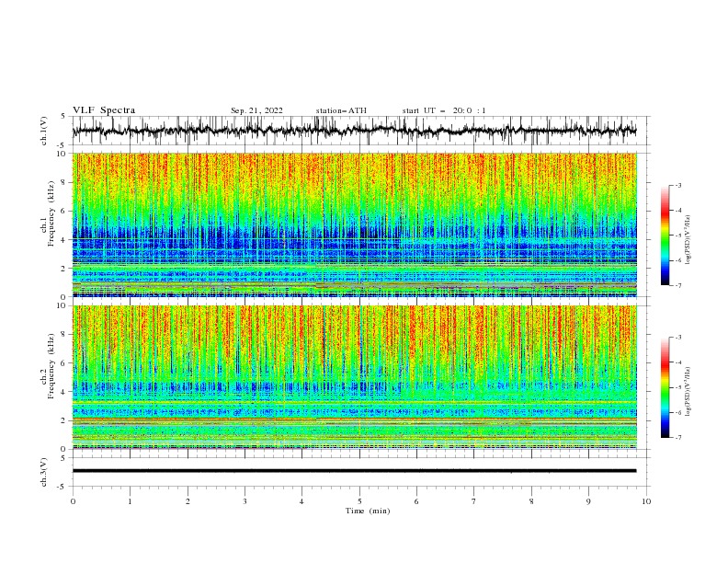Click the 'Time (min)' axis label

click(368, 511)
